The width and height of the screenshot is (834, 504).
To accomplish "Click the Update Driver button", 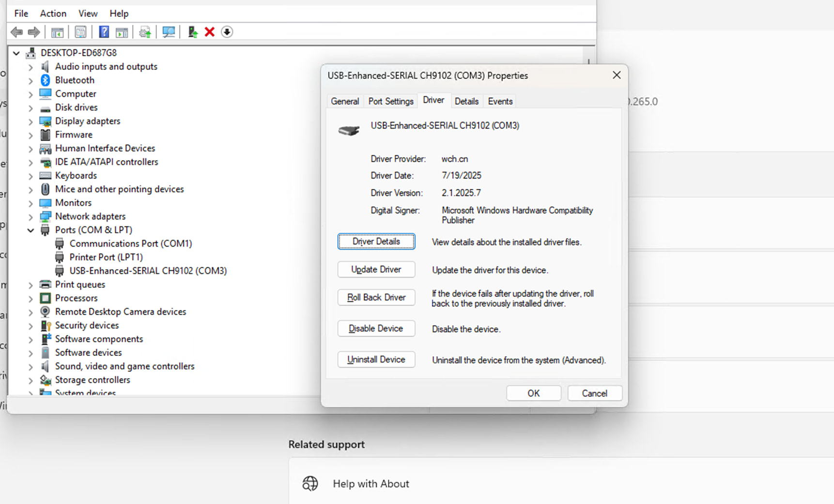I will 376,270.
